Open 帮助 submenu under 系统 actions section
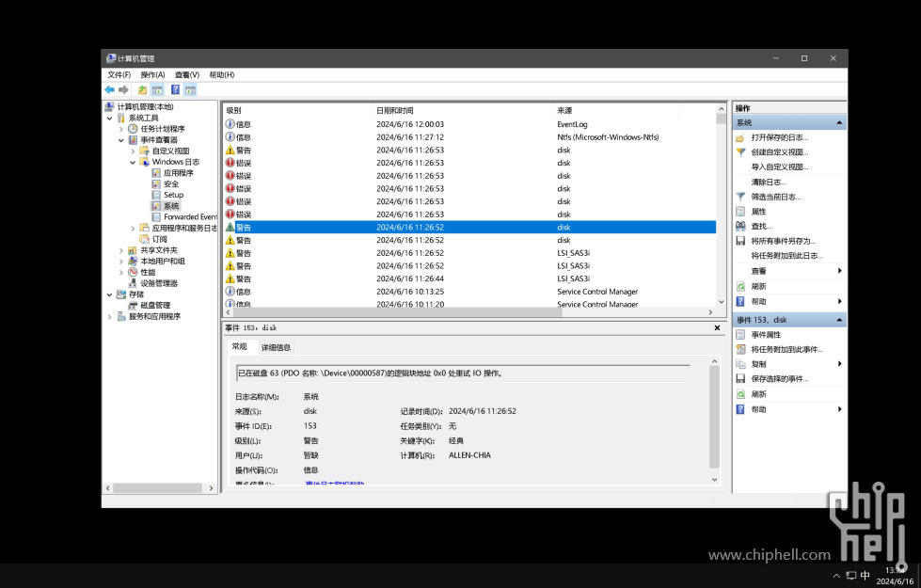 click(790, 301)
